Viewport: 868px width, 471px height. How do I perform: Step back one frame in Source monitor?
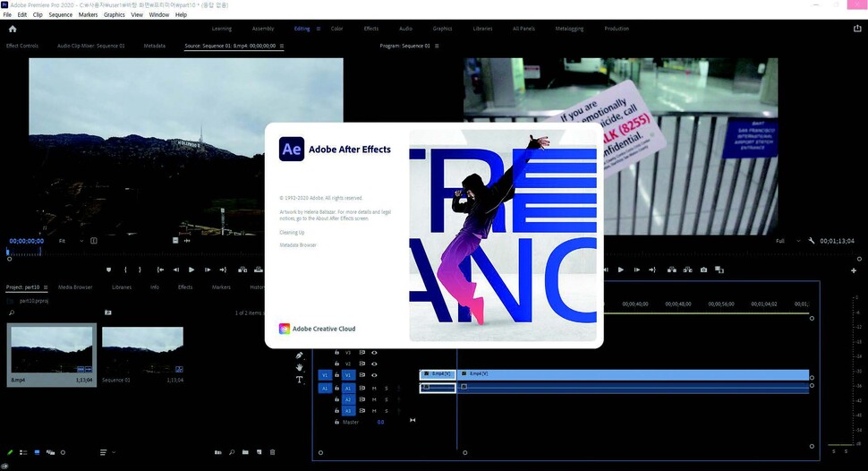pyautogui.click(x=176, y=270)
